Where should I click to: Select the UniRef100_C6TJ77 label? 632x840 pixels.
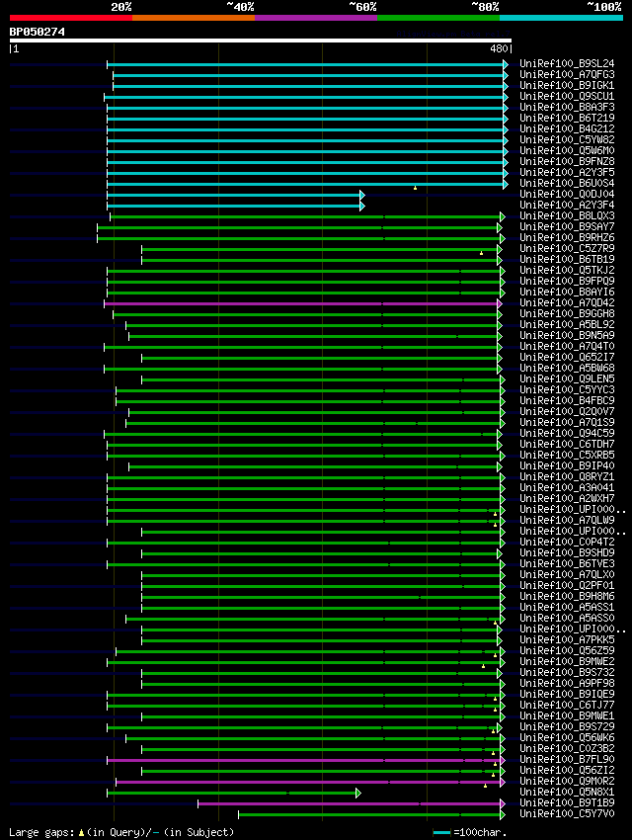tap(567, 705)
